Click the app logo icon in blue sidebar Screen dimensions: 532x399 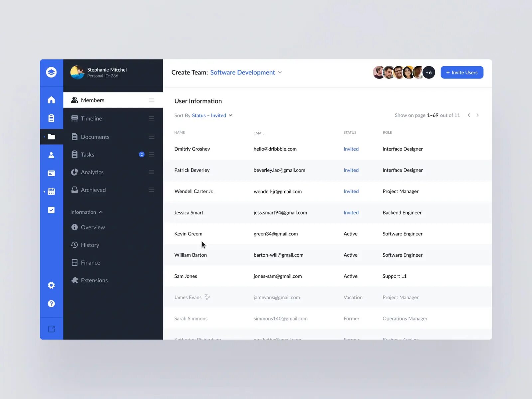(x=51, y=72)
